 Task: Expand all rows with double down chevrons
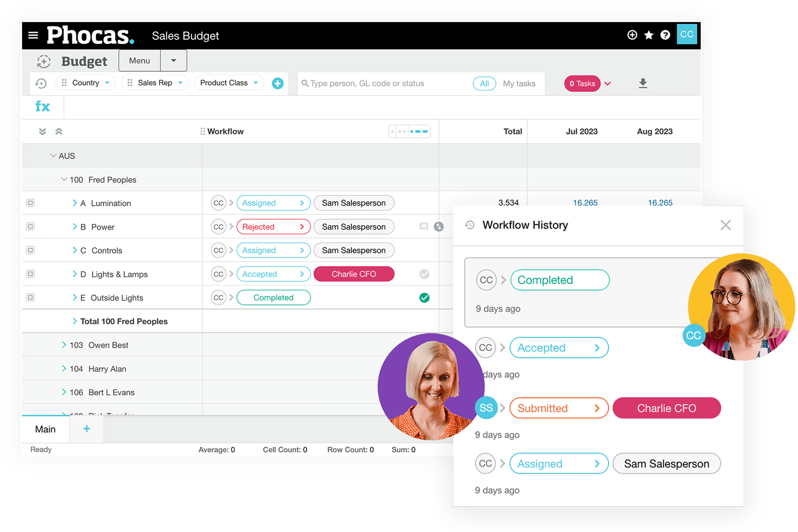43,131
